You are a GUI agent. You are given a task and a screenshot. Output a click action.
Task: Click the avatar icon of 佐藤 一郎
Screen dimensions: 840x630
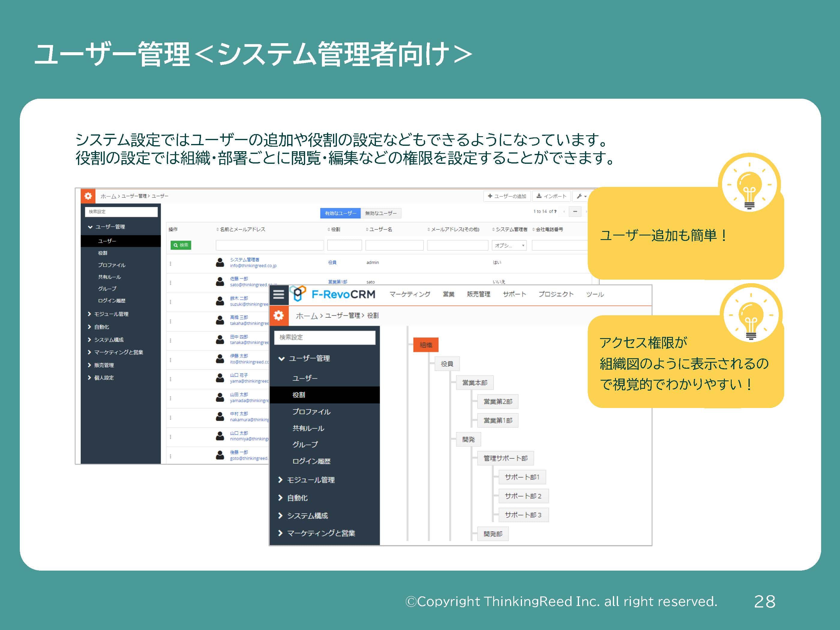220,282
